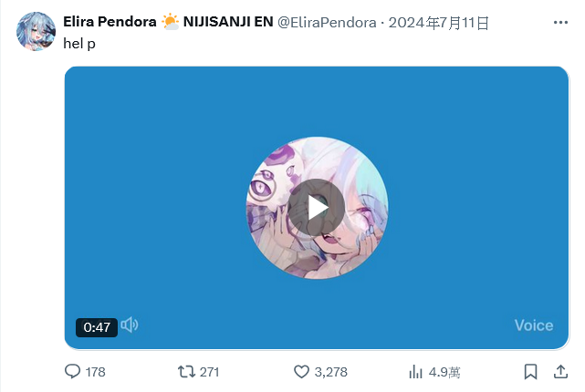Screen dimensions: 585x392
Task: Play the voice tweet audio
Action: click(316, 208)
